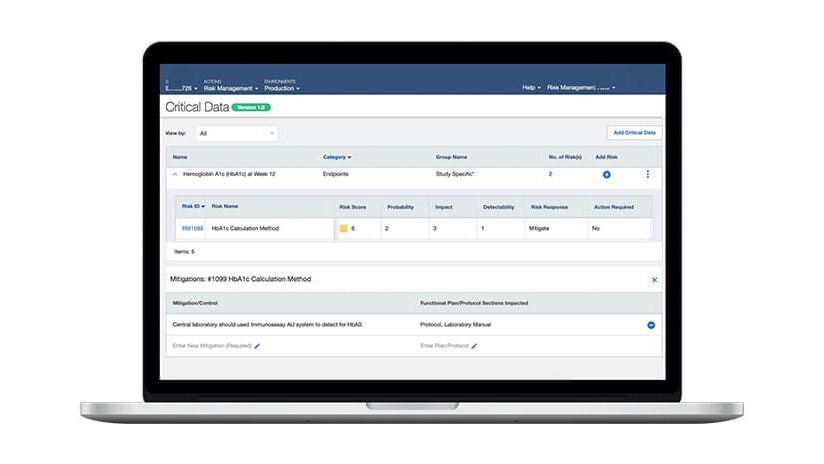Collapse the Hemoglobin A1c row with its chevron
Image resolution: width=824 pixels, height=464 pixels.
tap(175, 174)
